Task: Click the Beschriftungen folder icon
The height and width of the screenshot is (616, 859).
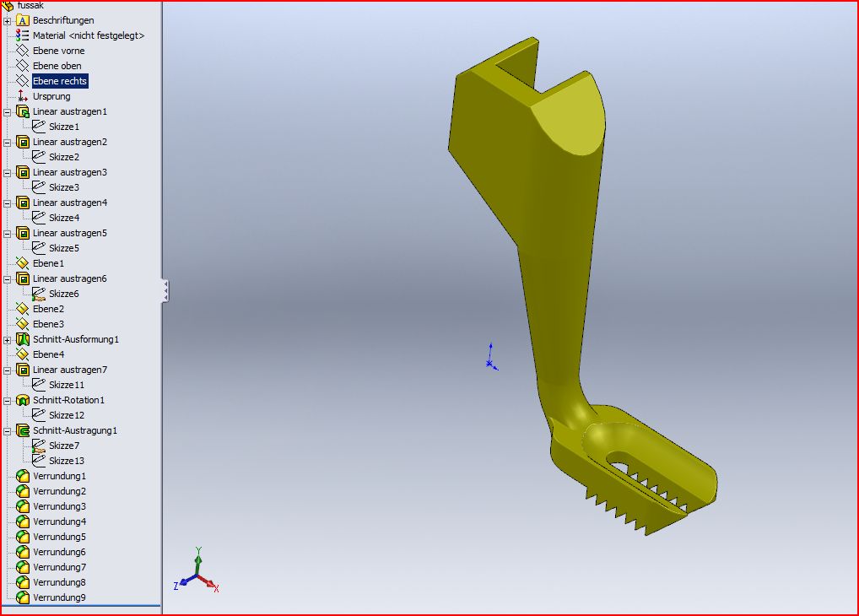Action: pos(23,20)
